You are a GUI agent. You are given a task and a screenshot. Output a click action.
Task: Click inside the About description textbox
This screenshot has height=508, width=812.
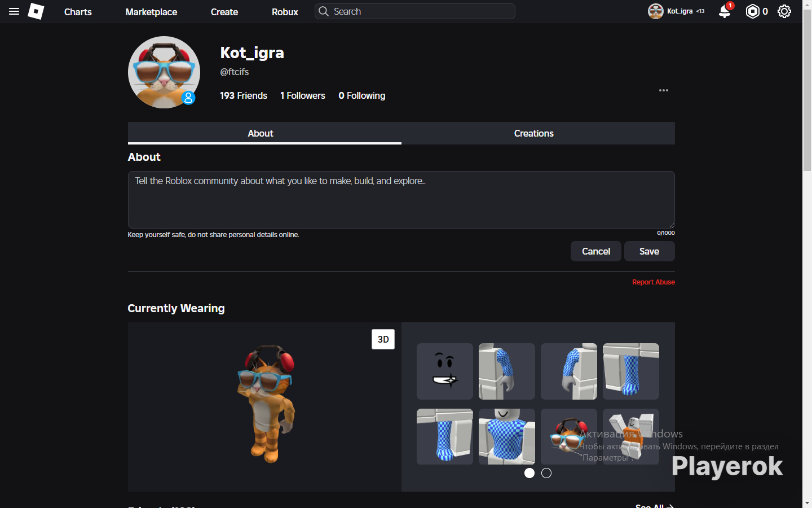pyautogui.click(x=401, y=200)
